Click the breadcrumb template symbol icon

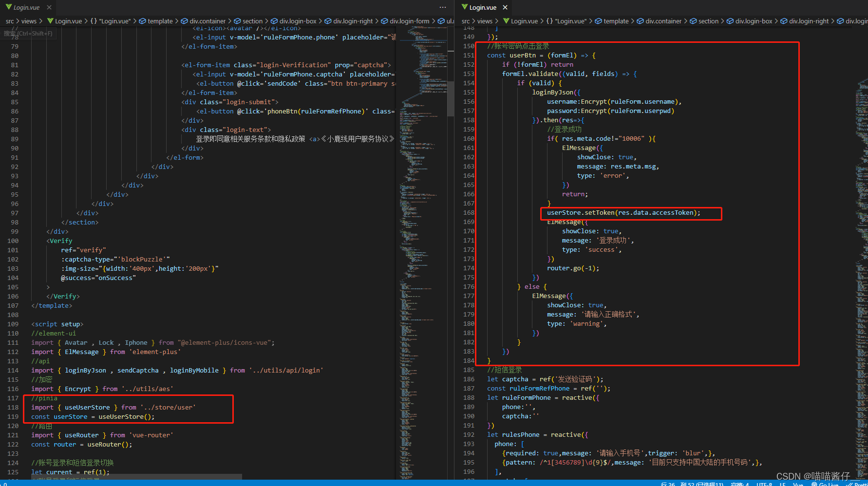pos(142,21)
